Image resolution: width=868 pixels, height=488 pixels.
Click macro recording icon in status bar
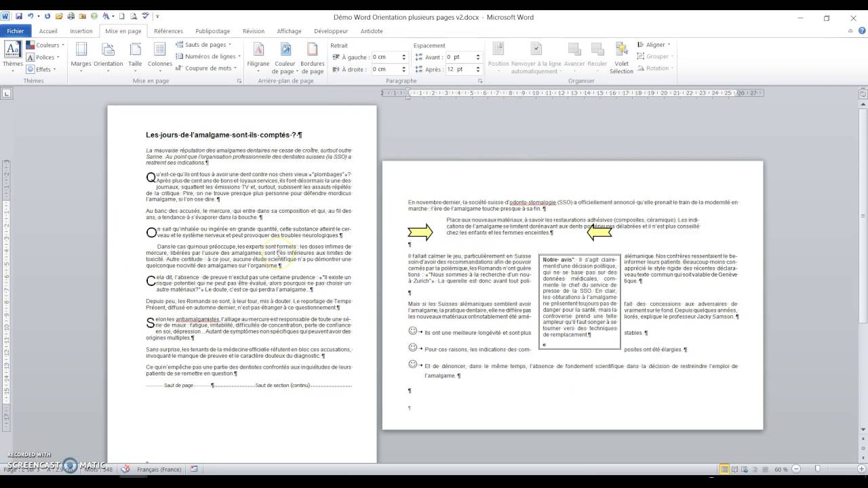coord(195,469)
